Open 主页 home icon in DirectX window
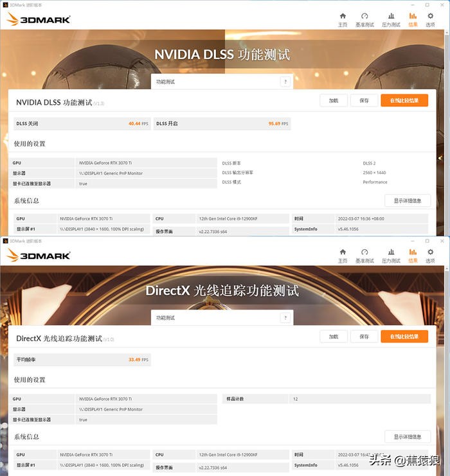Screen dimensions: 450x476 [x=343, y=256]
